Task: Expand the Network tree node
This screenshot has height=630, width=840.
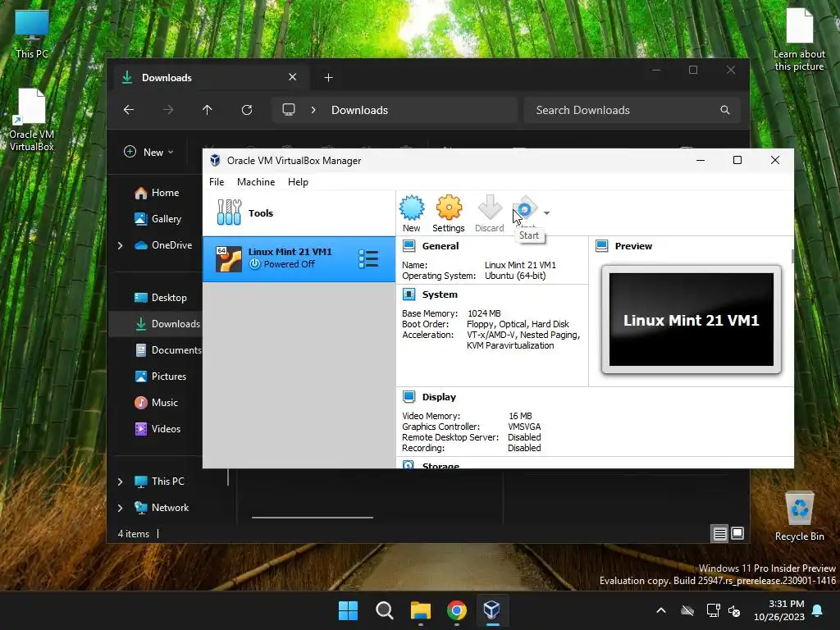Action: [120, 507]
